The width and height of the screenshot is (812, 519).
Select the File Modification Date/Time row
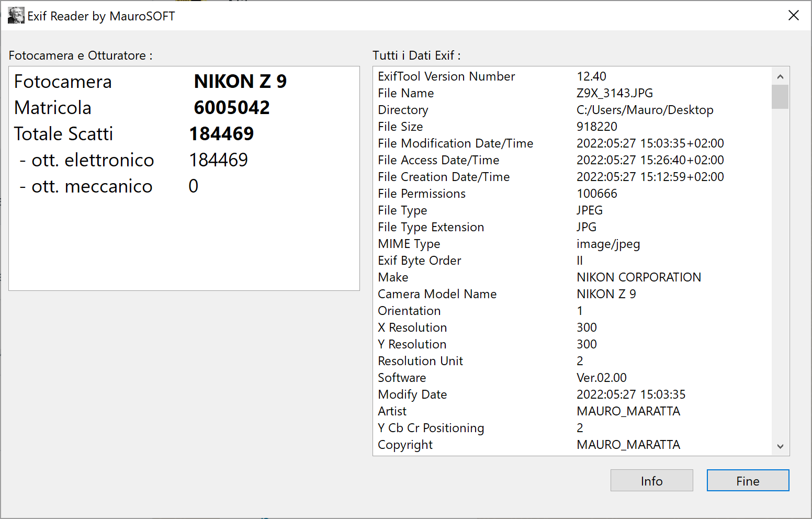tap(572, 143)
